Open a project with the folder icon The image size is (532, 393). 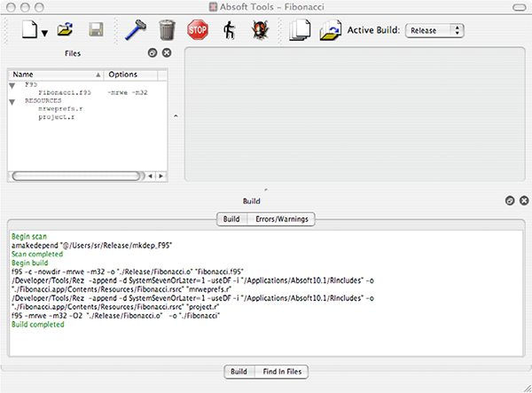(x=65, y=29)
